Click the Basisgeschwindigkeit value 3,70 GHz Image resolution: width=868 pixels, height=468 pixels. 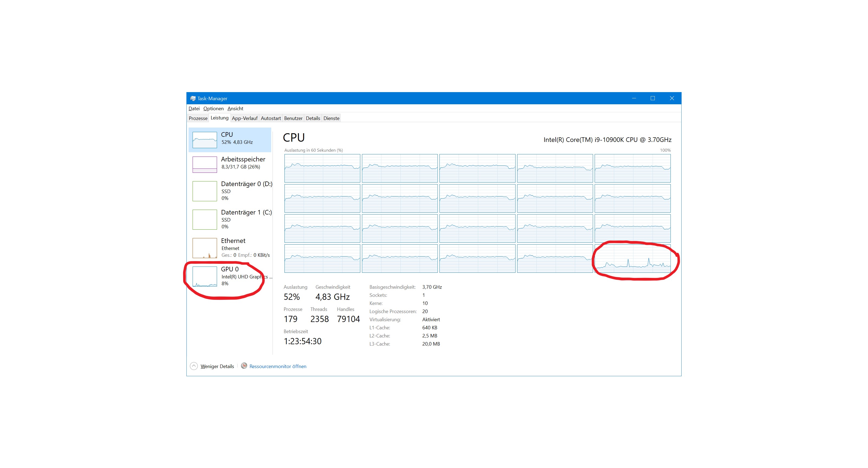432,287
